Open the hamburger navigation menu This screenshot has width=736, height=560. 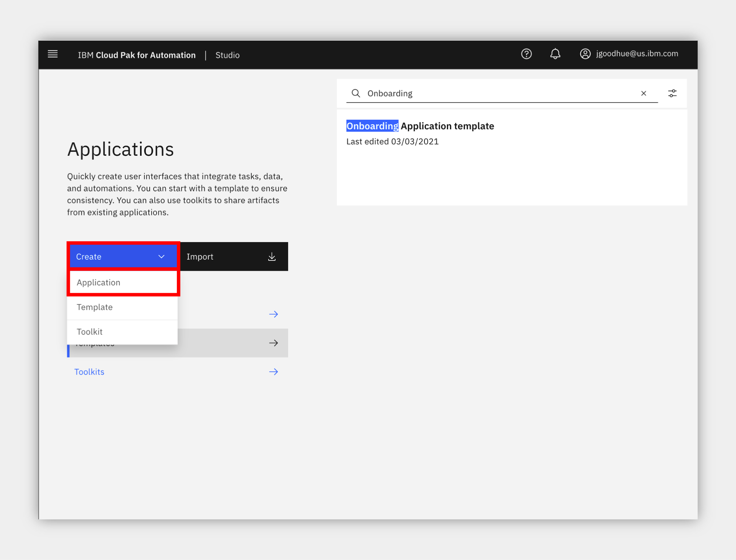pyautogui.click(x=53, y=54)
